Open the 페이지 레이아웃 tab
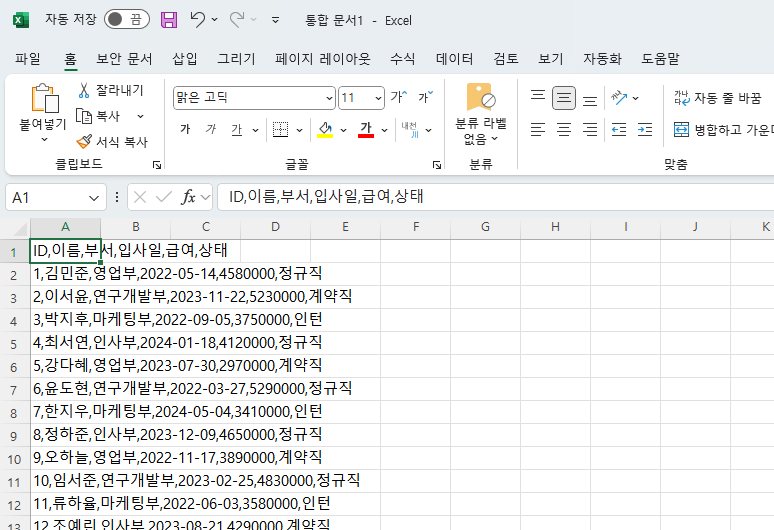This screenshot has width=774, height=530. 323,59
